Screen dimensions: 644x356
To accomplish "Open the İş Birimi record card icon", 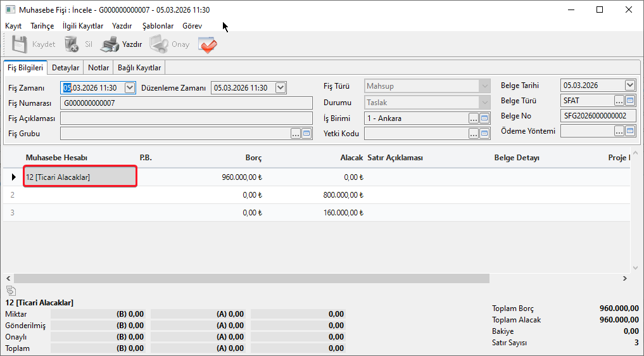I will coord(484,118).
